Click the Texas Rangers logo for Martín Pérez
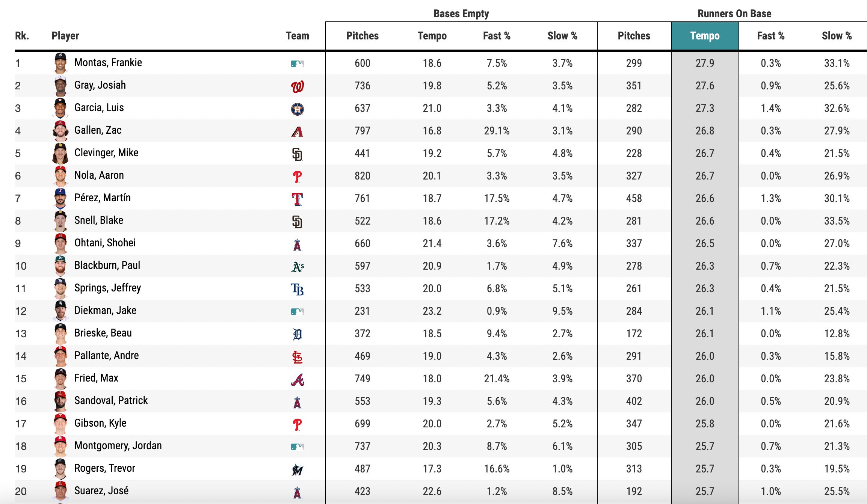The height and width of the screenshot is (504, 867). pyautogui.click(x=297, y=199)
